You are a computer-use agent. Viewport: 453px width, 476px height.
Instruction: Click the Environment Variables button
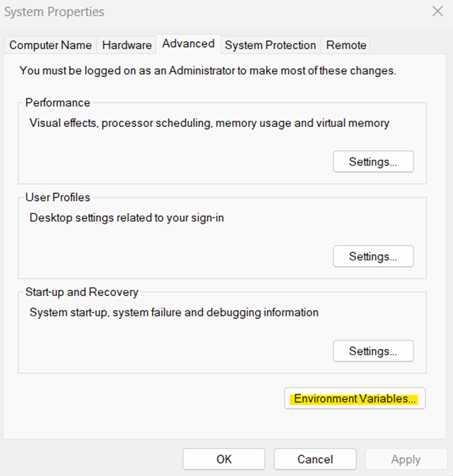[355, 399]
